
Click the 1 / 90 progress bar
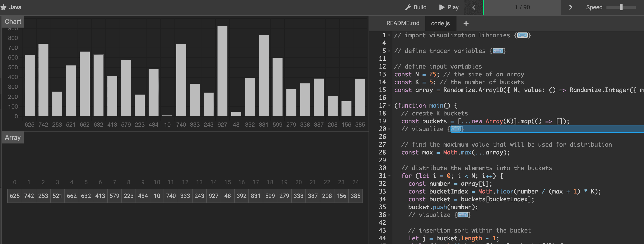[523, 7]
